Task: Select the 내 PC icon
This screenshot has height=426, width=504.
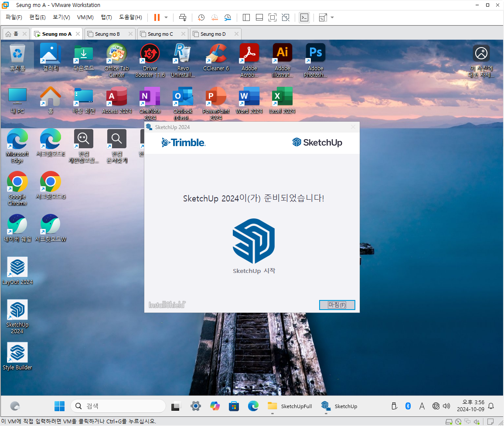Action: [17, 101]
